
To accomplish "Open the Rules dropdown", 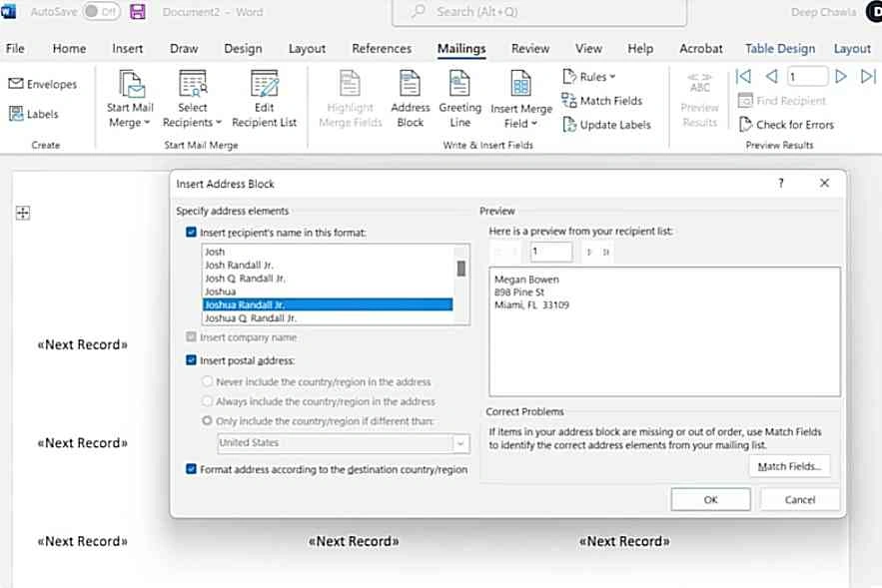I will coord(589,77).
